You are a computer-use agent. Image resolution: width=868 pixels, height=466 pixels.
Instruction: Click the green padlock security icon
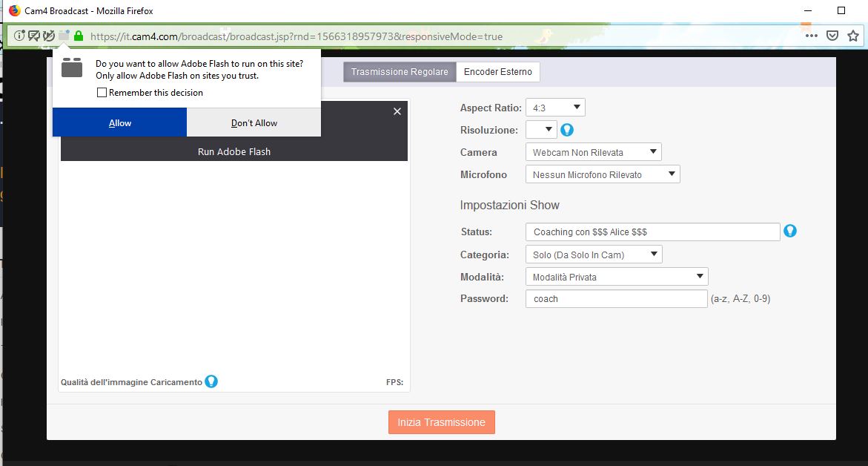coord(79,36)
